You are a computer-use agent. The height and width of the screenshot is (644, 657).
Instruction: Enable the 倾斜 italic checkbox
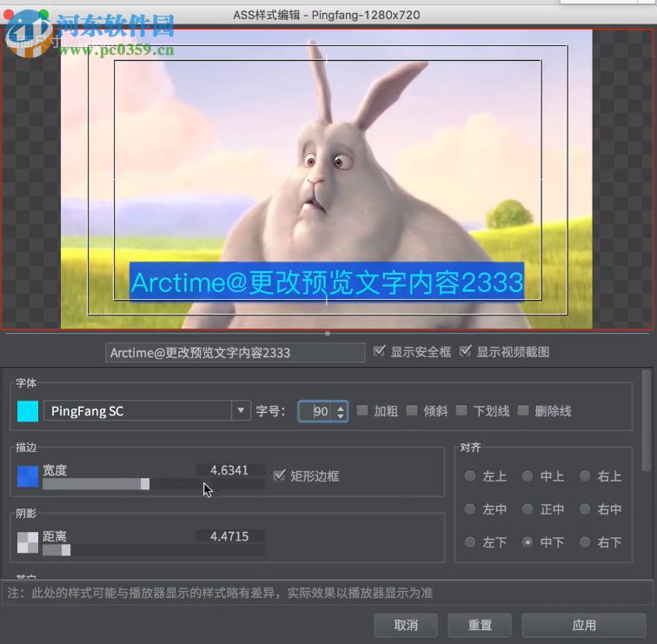tap(412, 410)
